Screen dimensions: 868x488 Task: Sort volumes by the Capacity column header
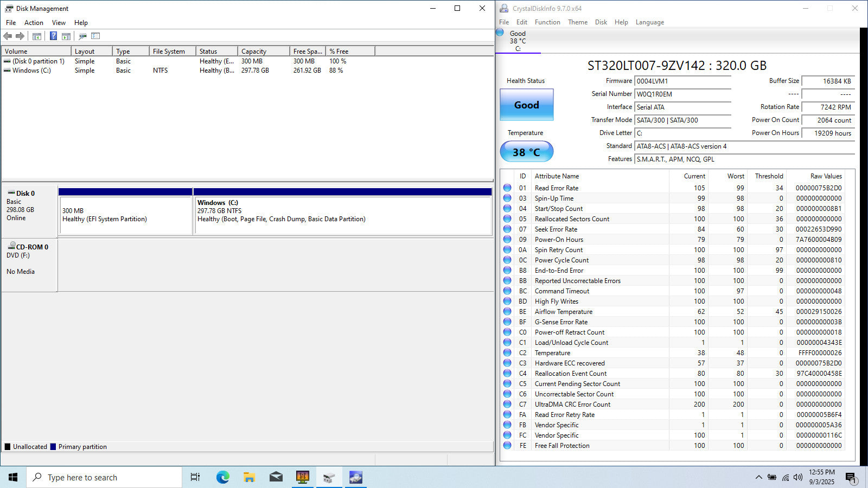(264, 52)
